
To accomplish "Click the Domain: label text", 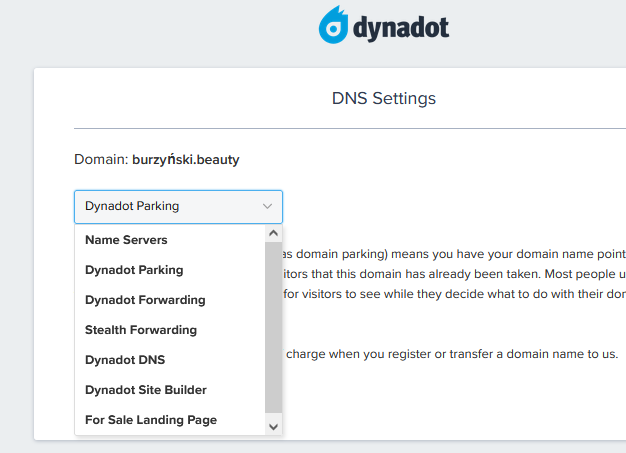I will 101,159.
